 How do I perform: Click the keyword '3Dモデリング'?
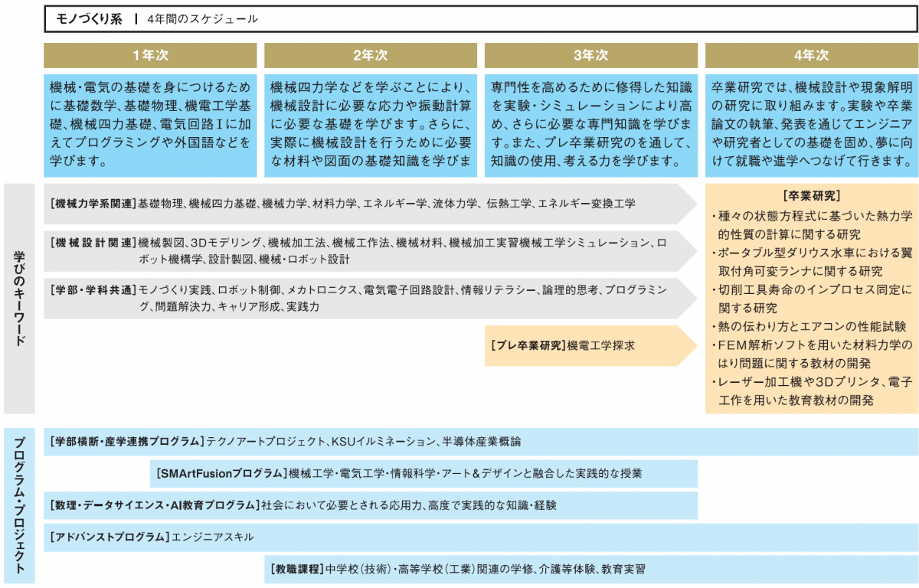pyautogui.click(x=227, y=243)
